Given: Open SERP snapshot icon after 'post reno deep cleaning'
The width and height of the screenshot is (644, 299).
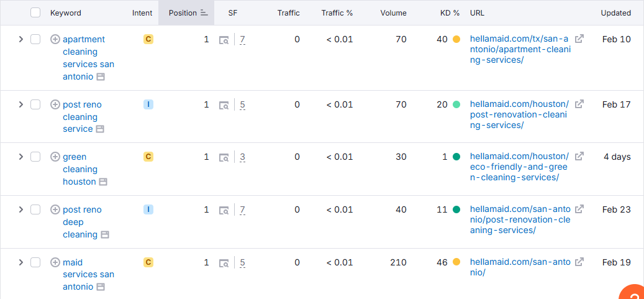Looking at the screenshot, I should point(105,235).
